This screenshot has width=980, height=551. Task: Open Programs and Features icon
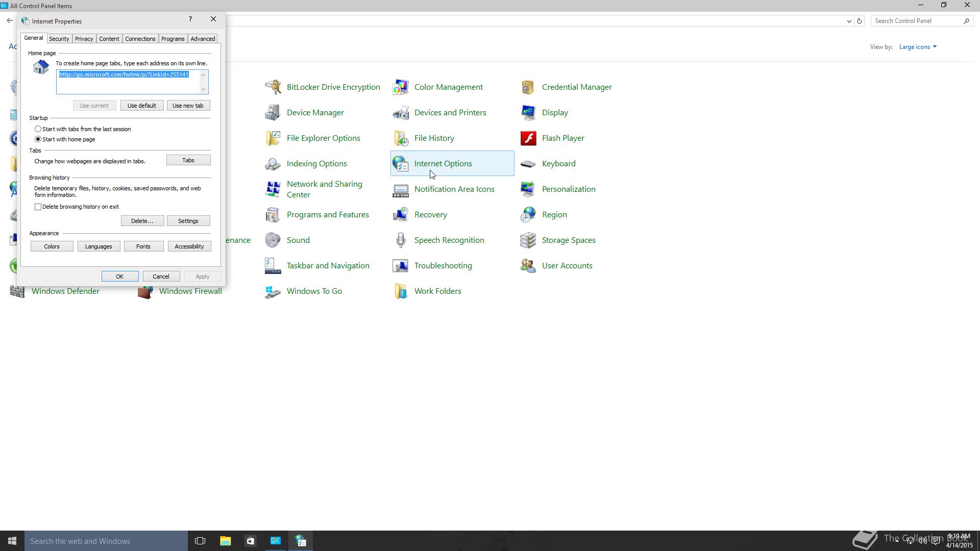point(273,214)
